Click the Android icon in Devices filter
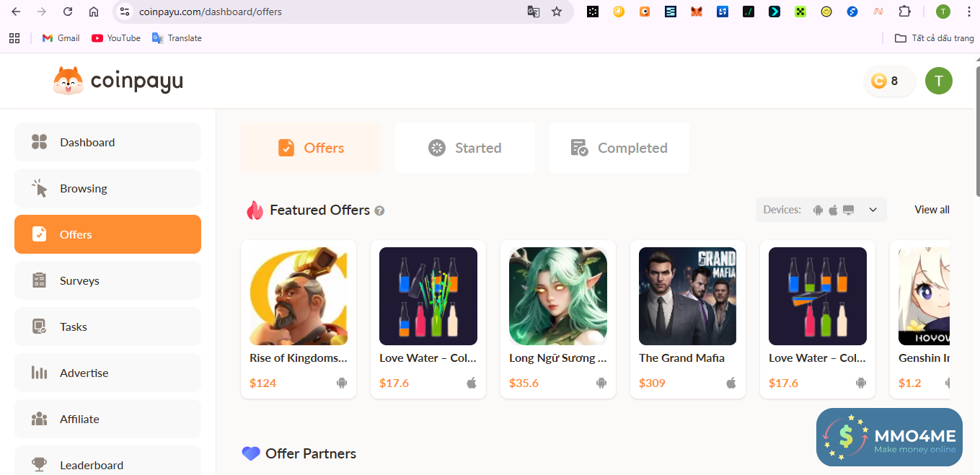 click(x=818, y=210)
